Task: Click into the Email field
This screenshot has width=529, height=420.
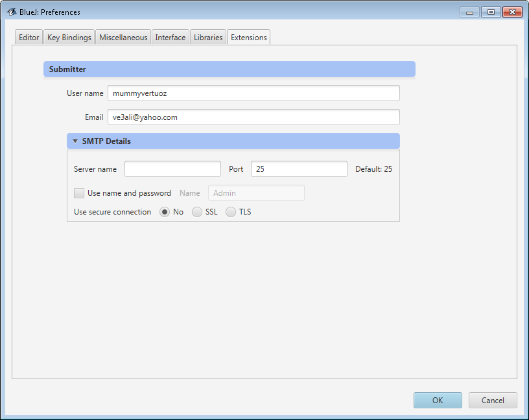Action: [x=253, y=117]
